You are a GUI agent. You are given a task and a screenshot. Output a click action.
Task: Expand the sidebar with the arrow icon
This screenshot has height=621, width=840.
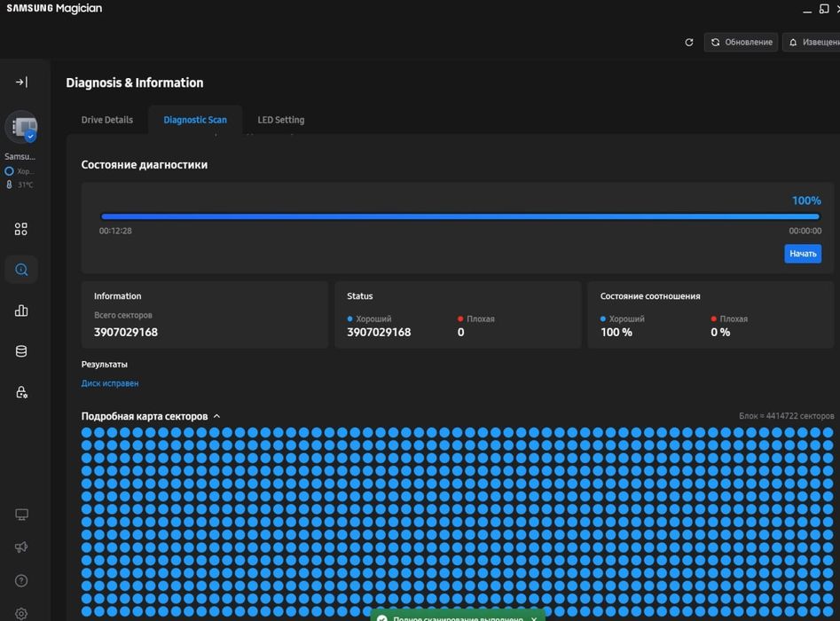pyautogui.click(x=21, y=82)
